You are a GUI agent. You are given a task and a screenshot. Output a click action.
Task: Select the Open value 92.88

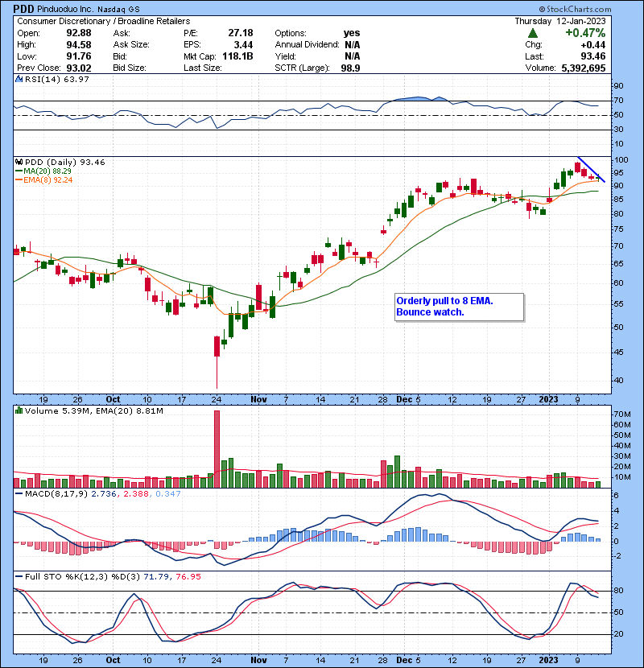pyautogui.click(x=78, y=33)
